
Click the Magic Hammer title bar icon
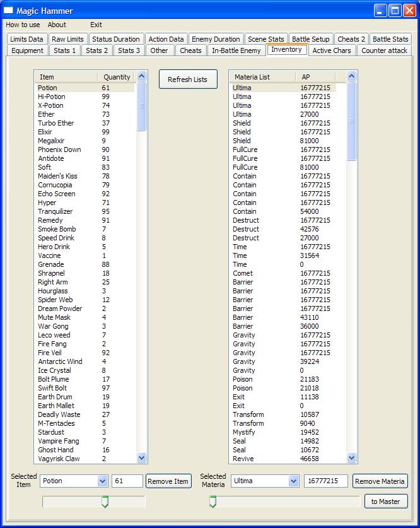(8, 11)
